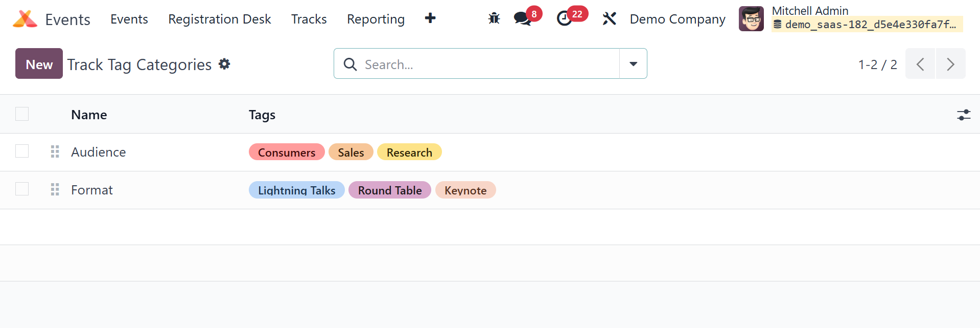The image size is (980, 328).
Task: Open the Registration Desk menu
Action: point(219,19)
